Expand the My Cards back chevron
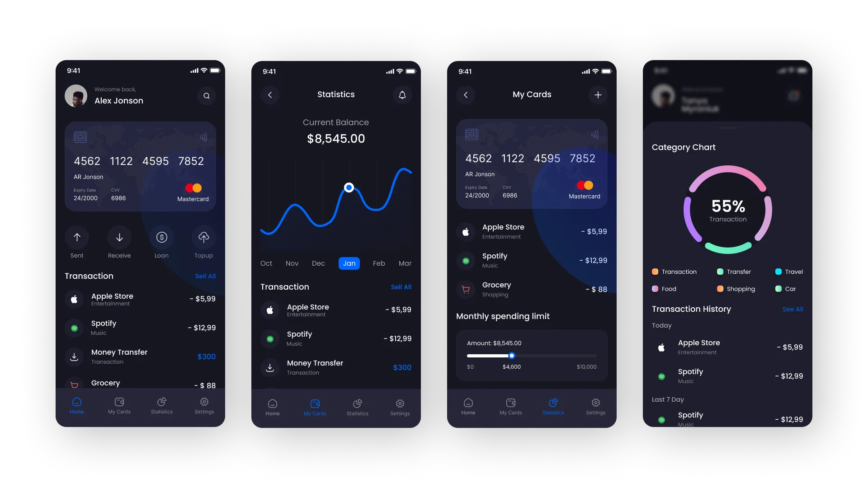 click(466, 95)
